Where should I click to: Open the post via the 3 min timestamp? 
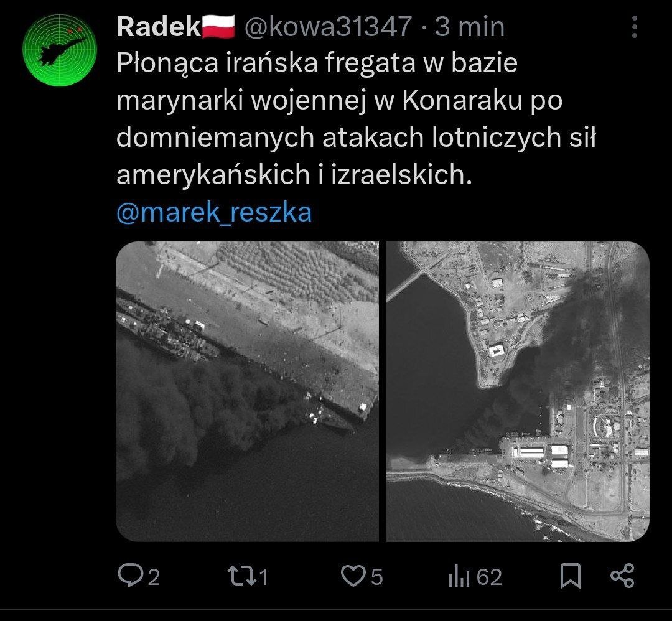tap(470, 27)
